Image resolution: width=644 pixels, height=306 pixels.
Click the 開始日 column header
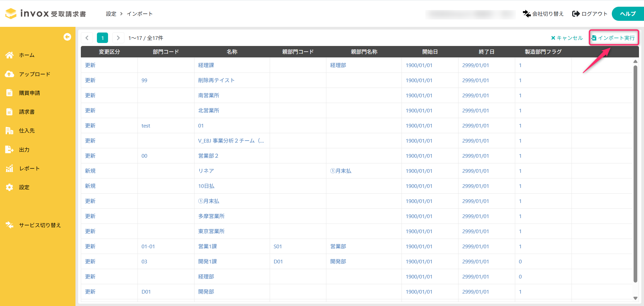click(430, 52)
